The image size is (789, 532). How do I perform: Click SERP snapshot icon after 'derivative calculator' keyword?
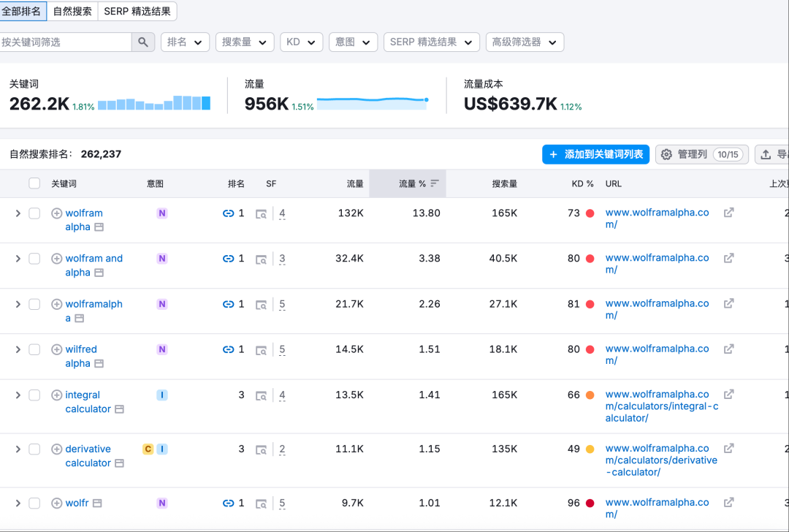click(x=119, y=463)
